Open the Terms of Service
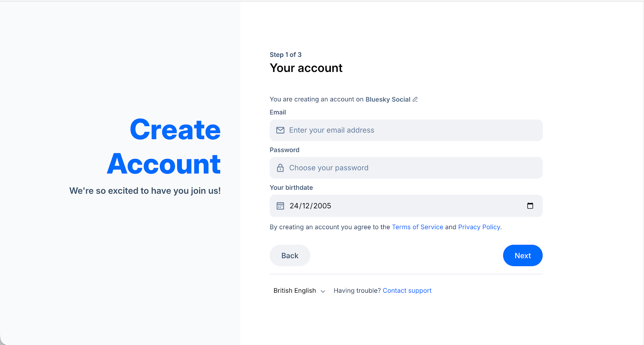This screenshot has height=345, width=644. [417, 227]
